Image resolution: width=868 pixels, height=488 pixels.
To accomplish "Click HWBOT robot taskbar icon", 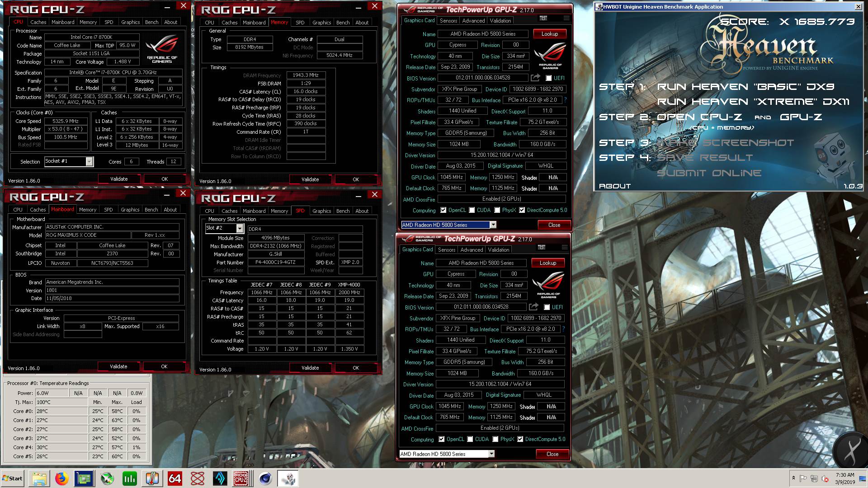I will pos(288,479).
